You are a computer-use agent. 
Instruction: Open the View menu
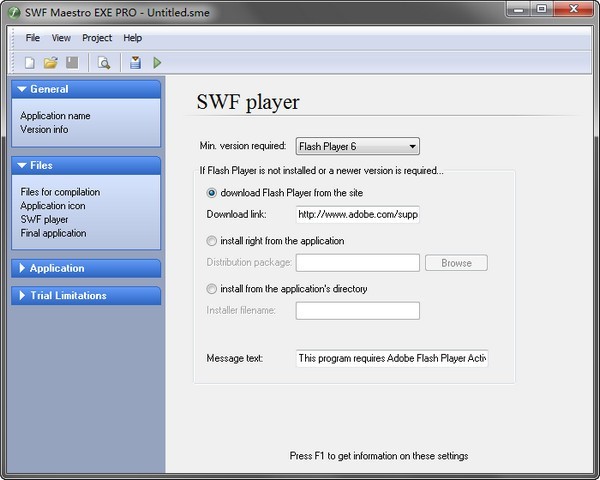[x=61, y=38]
